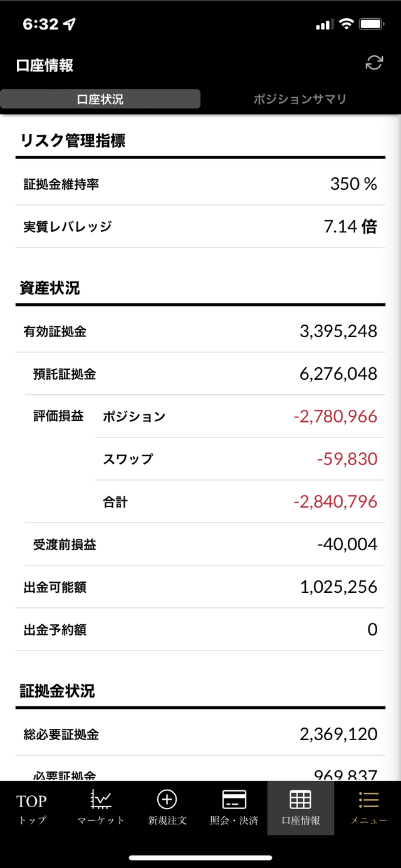Tap the 有効証拠金 value 3,395,248
Viewport: 401px width, 868px height.
coord(338,331)
